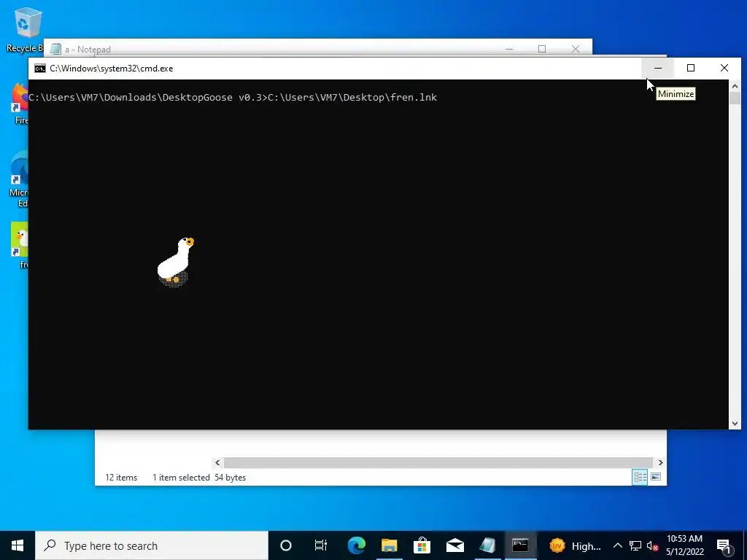The height and width of the screenshot is (560, 747).
Task: Open the UV High... taskbar app
Action: coord(575,545)
